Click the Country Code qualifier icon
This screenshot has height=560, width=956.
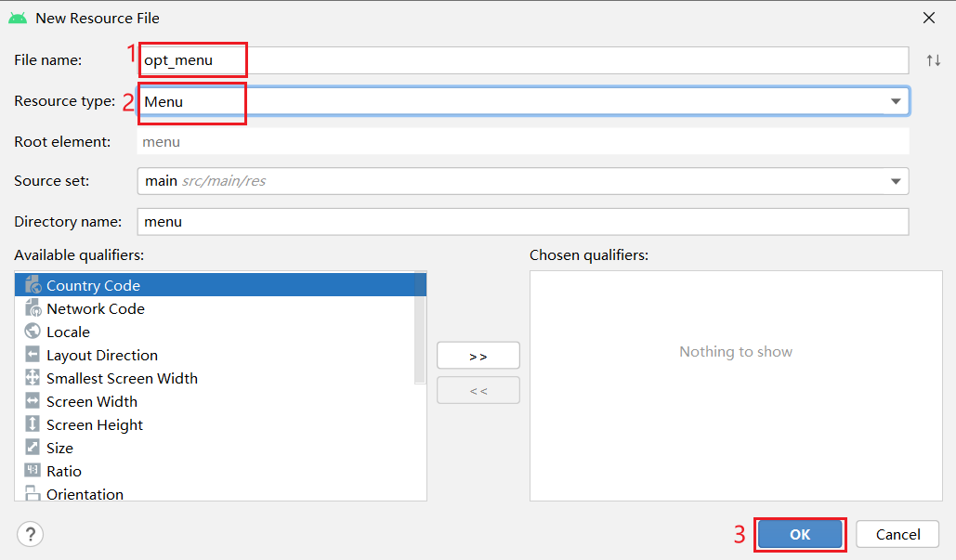click(33, 284)
